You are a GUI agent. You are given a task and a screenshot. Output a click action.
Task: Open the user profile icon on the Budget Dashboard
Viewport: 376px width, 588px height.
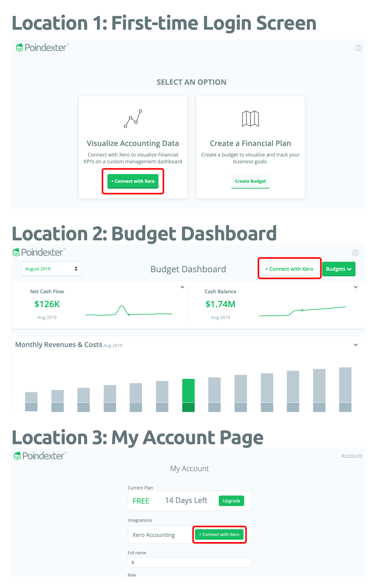[x=355, y=253]
